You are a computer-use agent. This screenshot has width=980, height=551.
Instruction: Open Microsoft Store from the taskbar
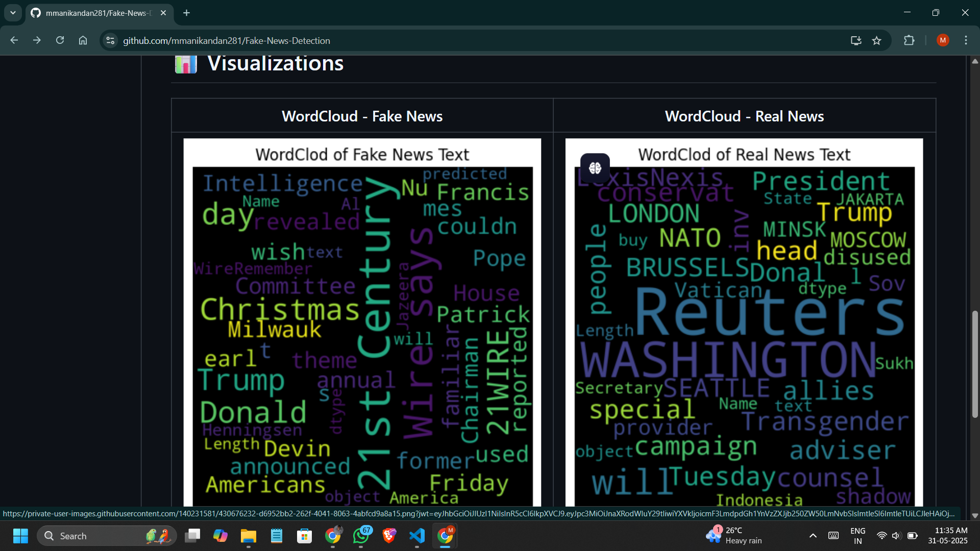click(x=305, y=536)
